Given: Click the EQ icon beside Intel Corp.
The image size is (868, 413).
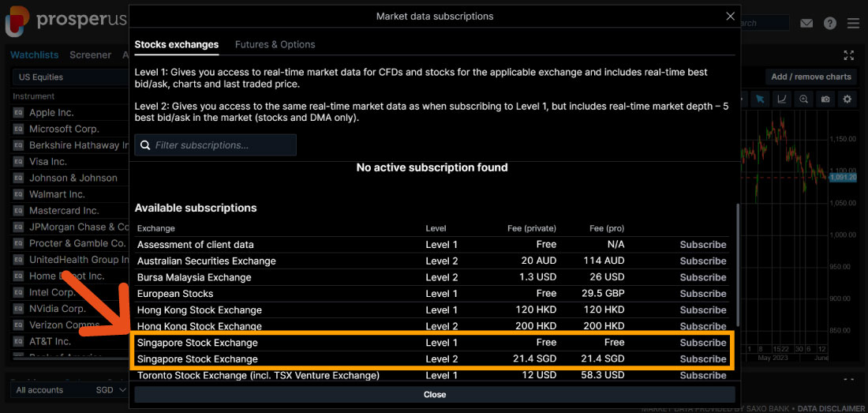Looking at the screenshot, I should 18,291.
